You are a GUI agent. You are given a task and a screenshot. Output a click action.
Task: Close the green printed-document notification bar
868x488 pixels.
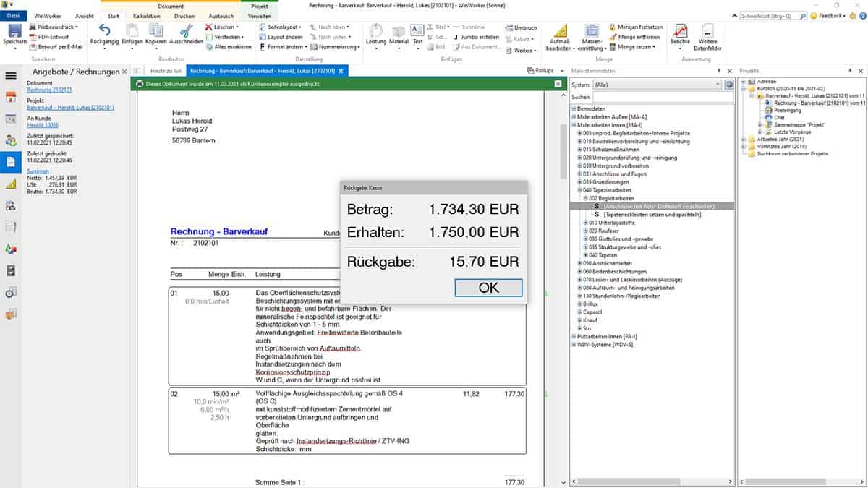pyautogui.click(x=558, y=84)
